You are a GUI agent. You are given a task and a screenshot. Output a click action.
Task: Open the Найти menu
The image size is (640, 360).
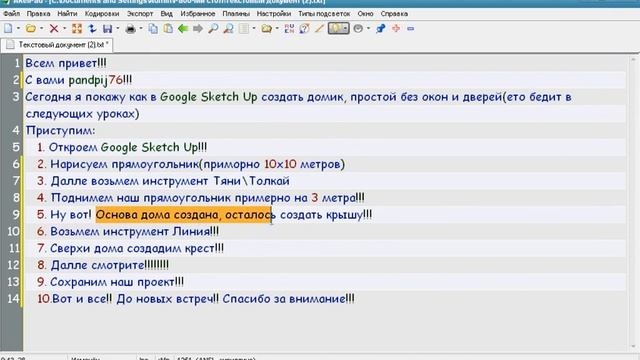pos(67,13)
